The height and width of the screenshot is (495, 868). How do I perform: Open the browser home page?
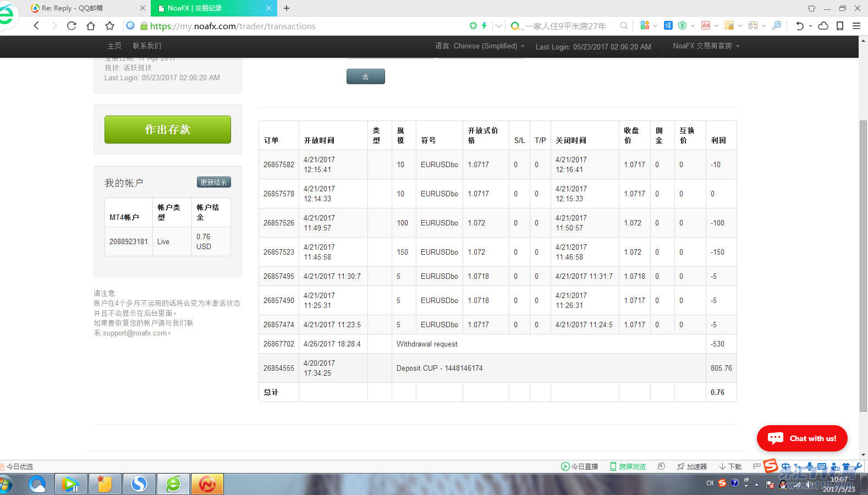coord(91,26)
